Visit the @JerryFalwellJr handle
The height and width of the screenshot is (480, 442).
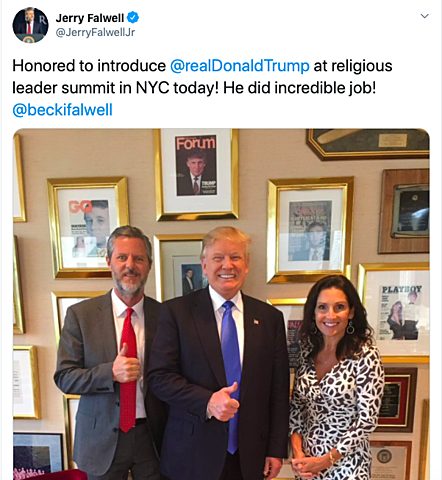point(95,33)
